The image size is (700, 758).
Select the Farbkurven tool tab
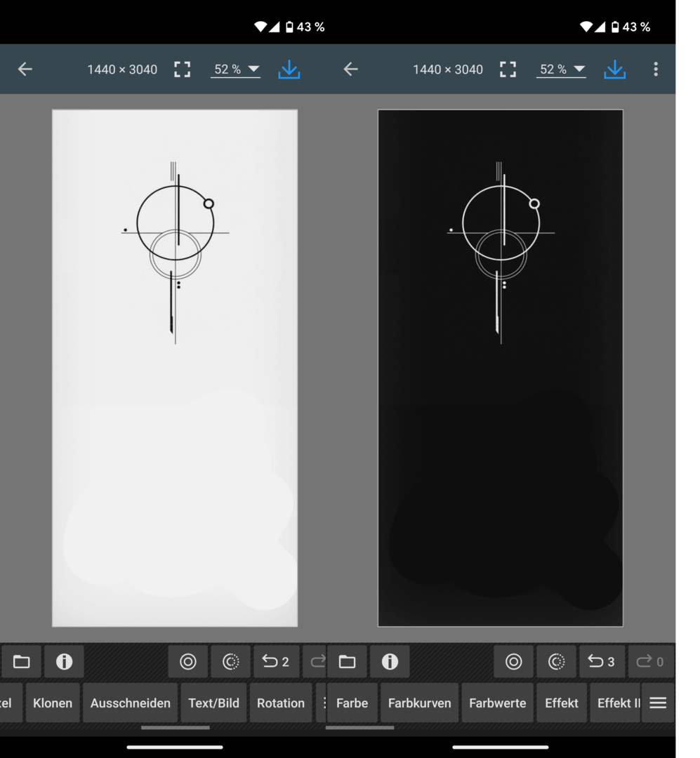[x=419, y=703]
